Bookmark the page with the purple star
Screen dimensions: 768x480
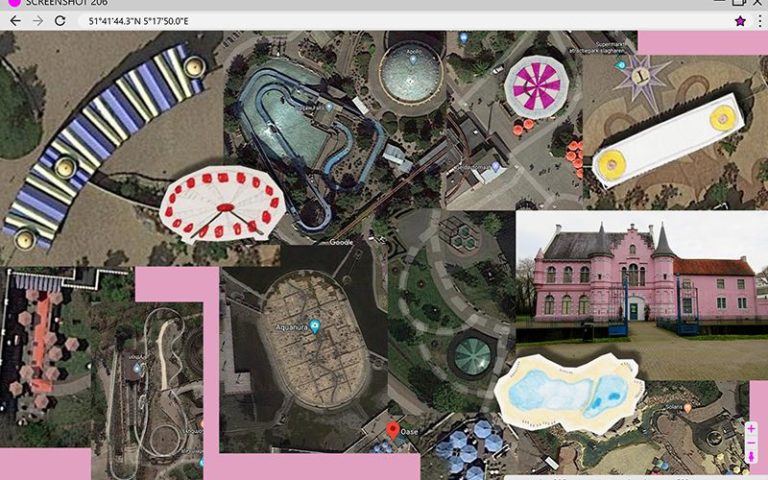(x=740, y=21)
